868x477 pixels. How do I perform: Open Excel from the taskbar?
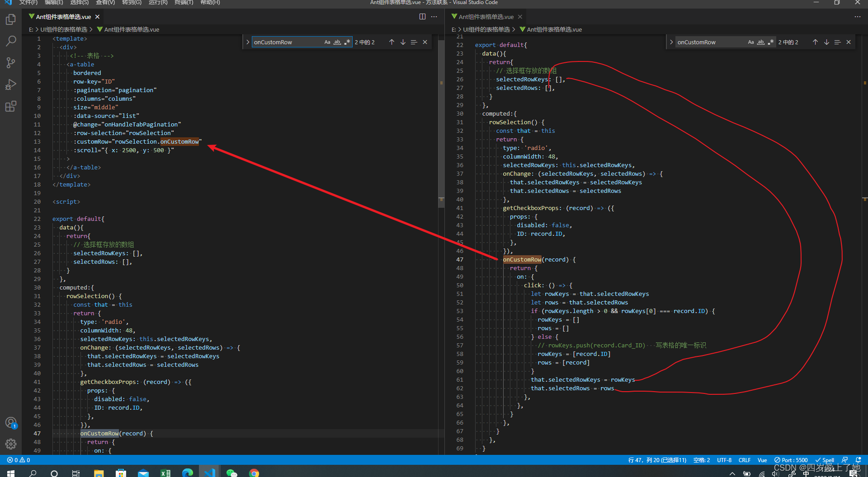pos(165,473)
